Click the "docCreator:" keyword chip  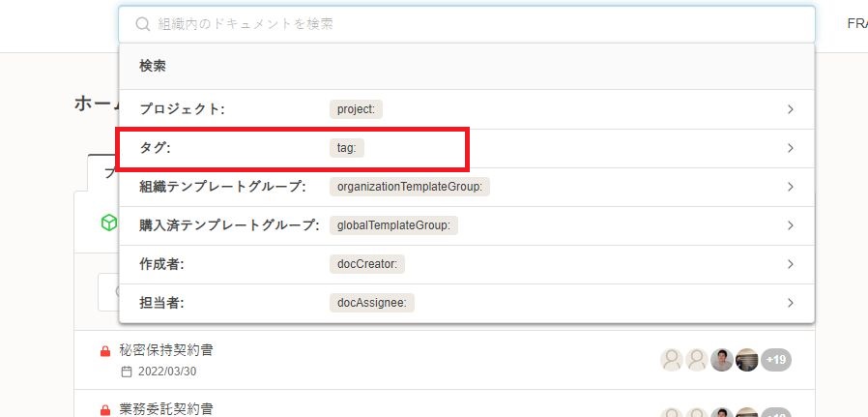click(368, 264)
